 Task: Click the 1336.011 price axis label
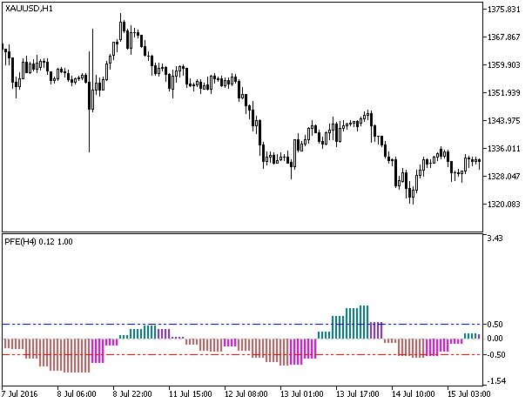coord(504,149)
